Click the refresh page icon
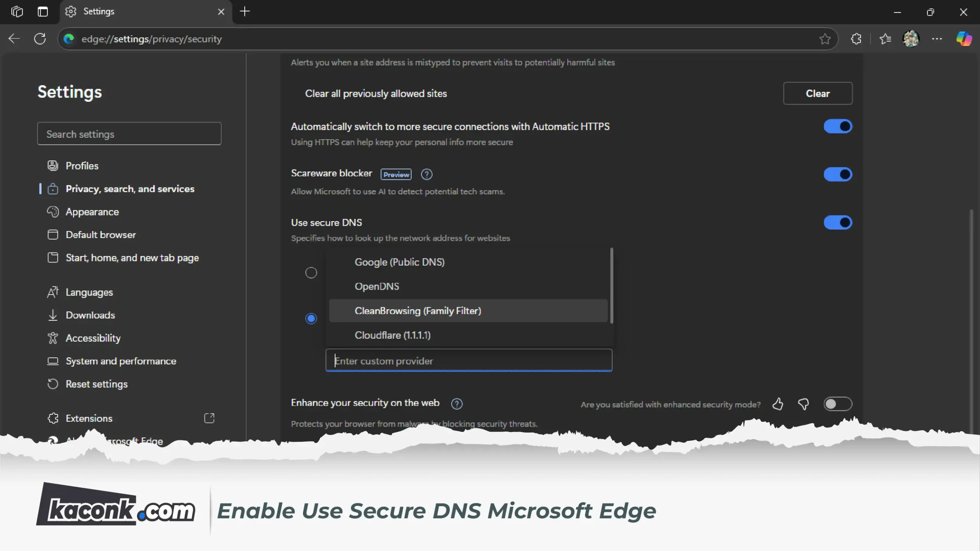Viewport: 980px width, 551px height. pos(40,39)
